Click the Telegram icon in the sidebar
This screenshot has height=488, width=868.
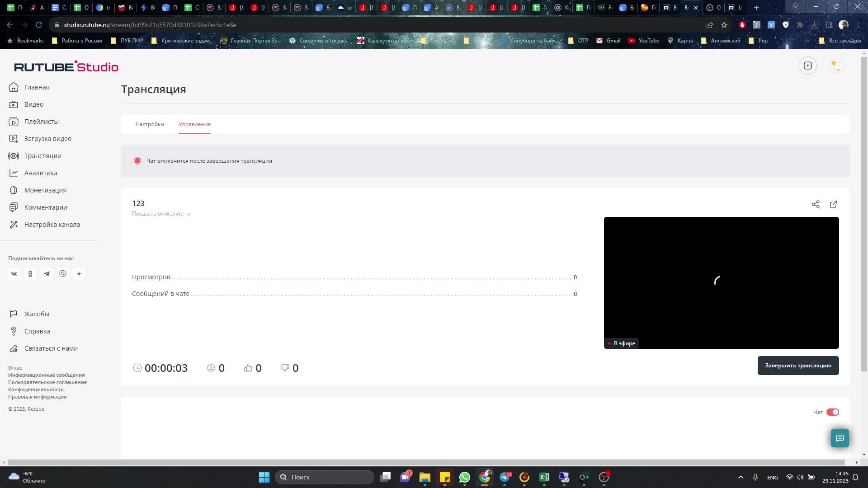pos(47,274)
